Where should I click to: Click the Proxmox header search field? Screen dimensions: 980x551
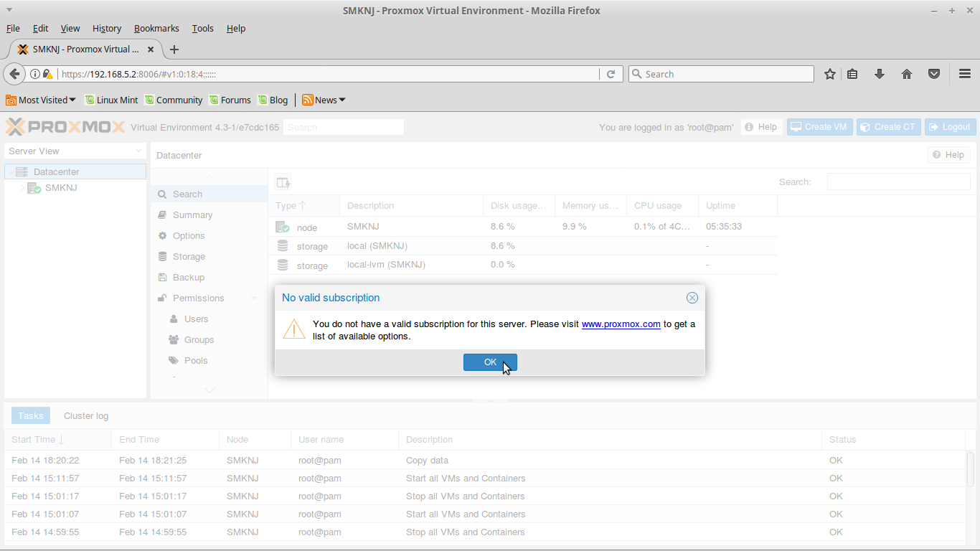(x=344, y=127)
